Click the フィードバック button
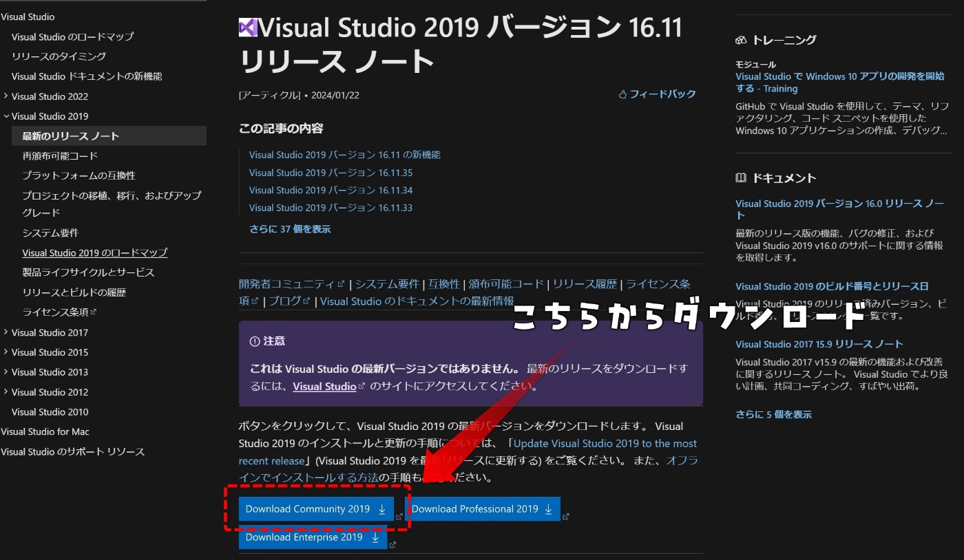The height and width of the screenshot is (560, 964). click(x=657, y=94)
